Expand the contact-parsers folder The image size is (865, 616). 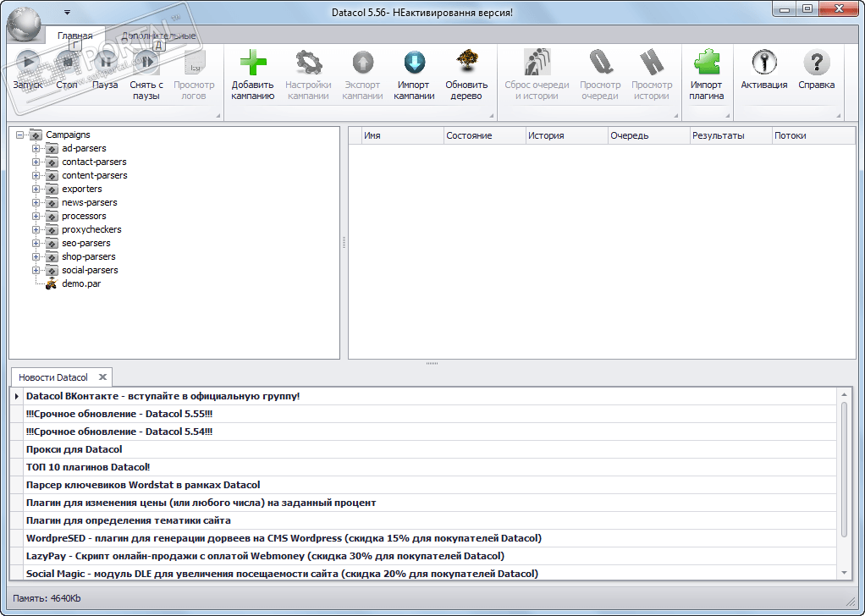coord(36,162)
